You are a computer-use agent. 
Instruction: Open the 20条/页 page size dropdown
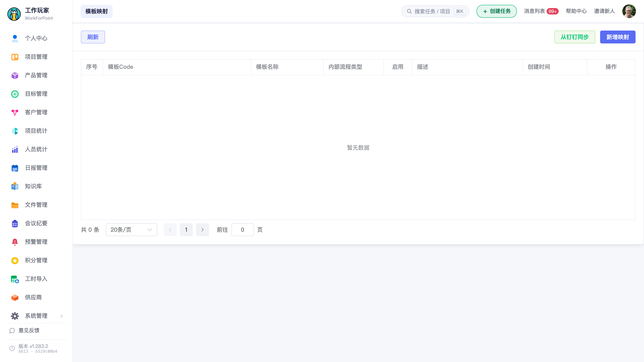pos(131,230)
